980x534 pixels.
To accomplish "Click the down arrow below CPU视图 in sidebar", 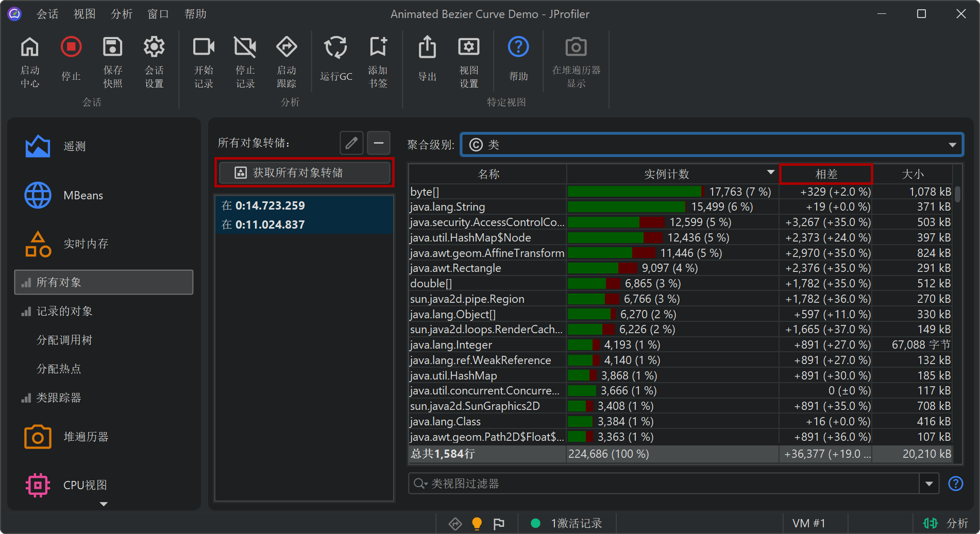I will (104, 504).
